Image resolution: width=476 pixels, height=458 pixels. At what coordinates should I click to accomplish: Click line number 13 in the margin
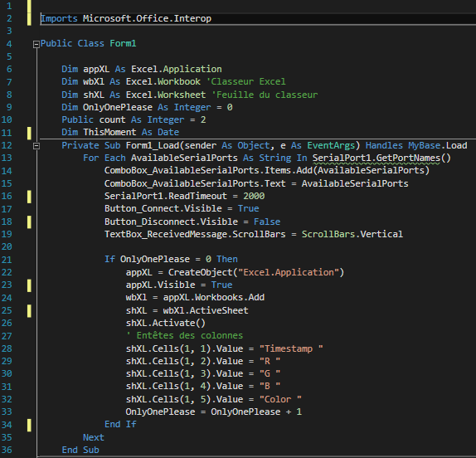pos(7,158)
